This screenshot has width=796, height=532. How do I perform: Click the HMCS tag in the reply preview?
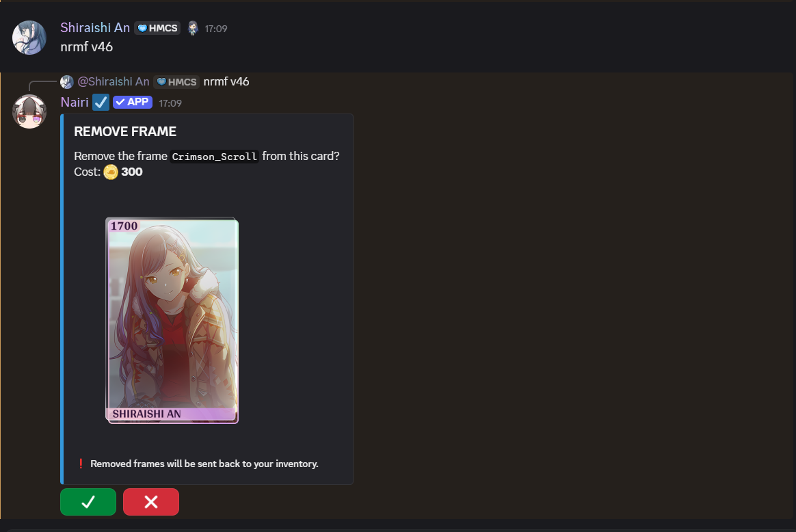(176, 82)
